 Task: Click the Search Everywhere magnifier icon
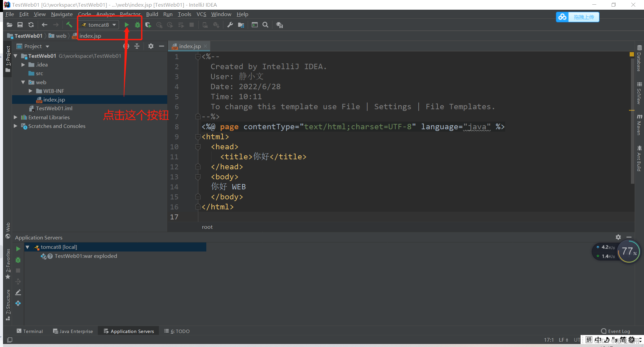[265, 25]
